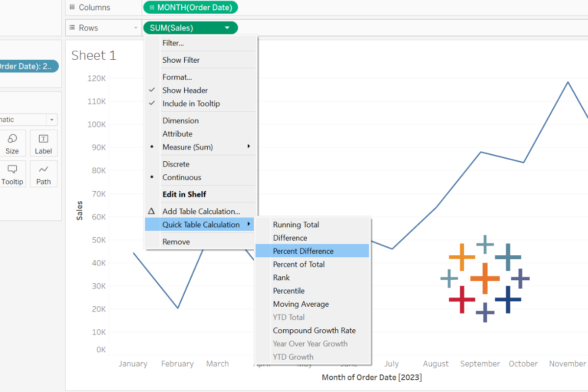The width and height of the screenshot is (588, 392).
Task: Remove the SUM(Sales) field
Action: (176, 241)
